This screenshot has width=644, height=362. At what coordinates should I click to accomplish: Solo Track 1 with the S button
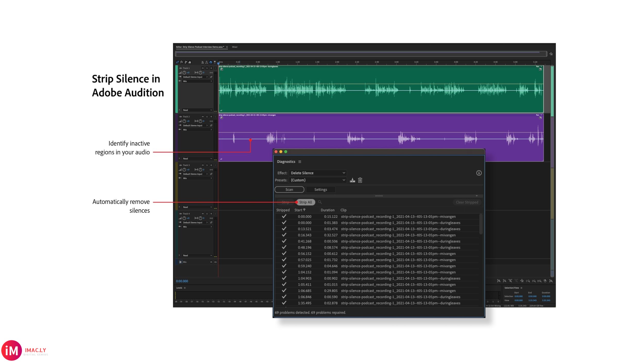207,68
